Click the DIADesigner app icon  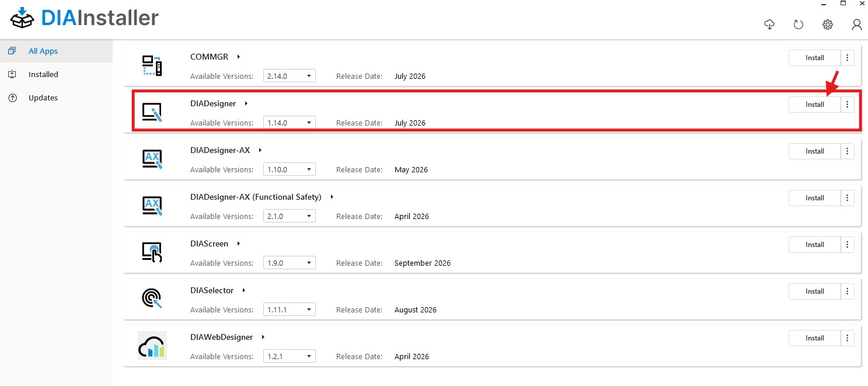(x=152, y=112)
